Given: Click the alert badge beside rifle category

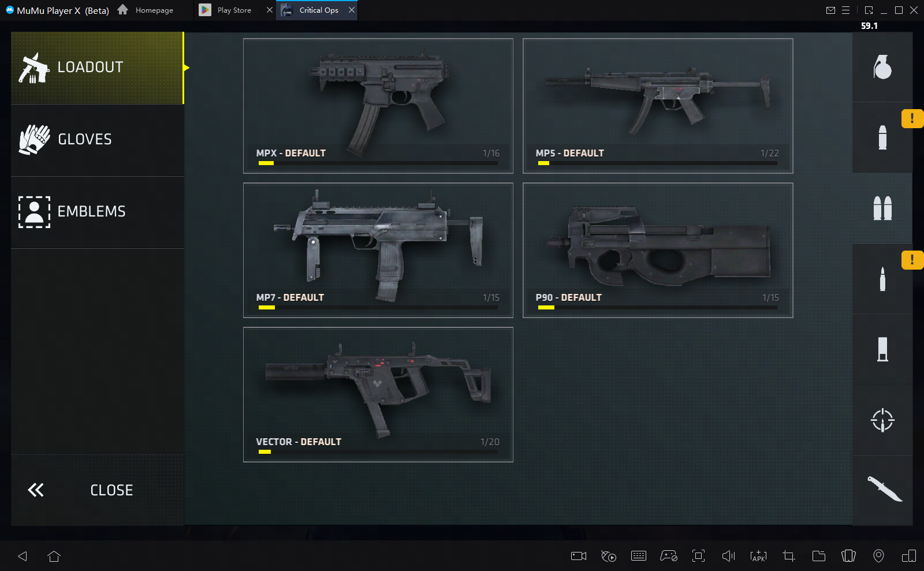Looking at the screenshot, I should (912, 260).
